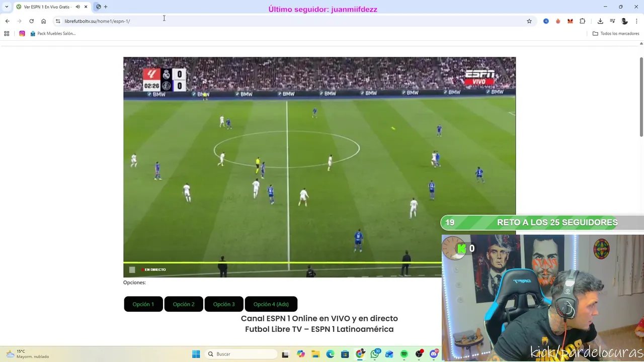Open the Extensions puzzle icon

582,21
